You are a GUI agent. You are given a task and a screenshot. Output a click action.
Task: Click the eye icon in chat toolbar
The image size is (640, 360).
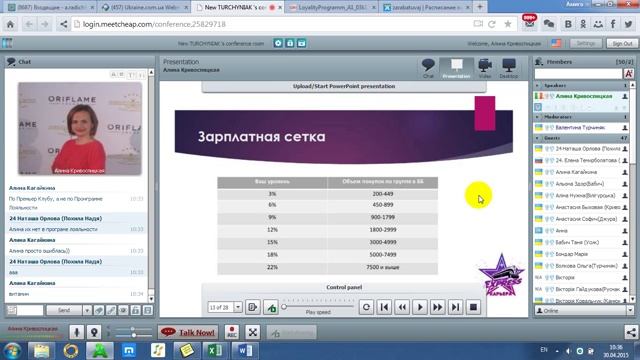pyautogui.click(x=123, y=310)
